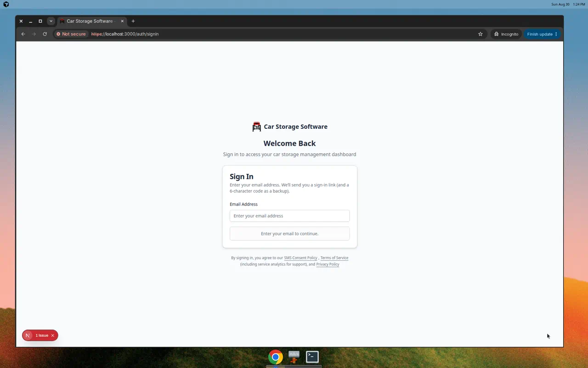
Task: Open the middle dock application icon
Action: point(294,357)
